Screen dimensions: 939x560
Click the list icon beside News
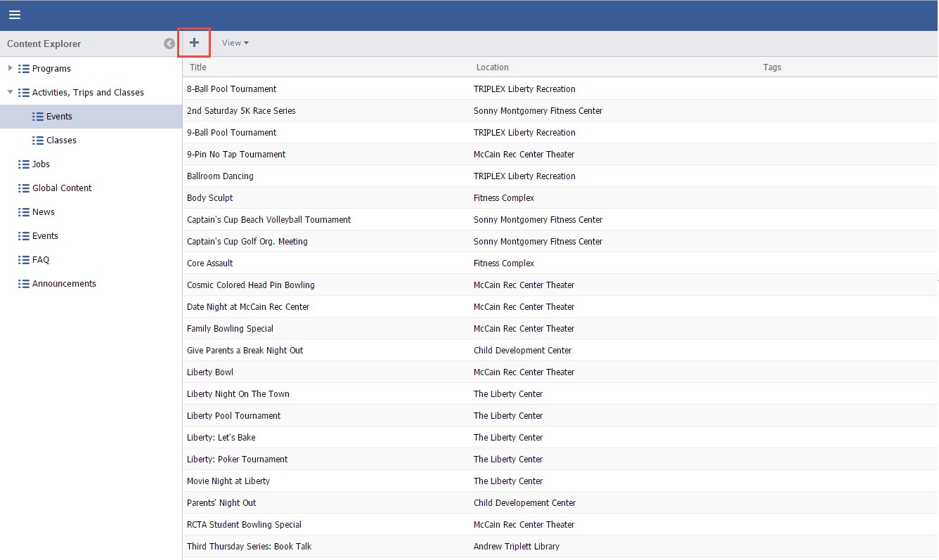point(24,212)
